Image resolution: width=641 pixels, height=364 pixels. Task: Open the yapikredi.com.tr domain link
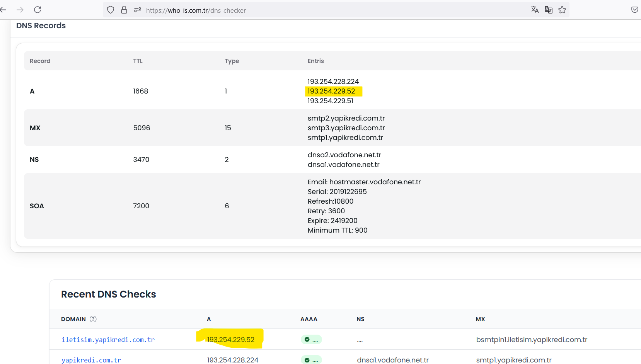[91, 360]
